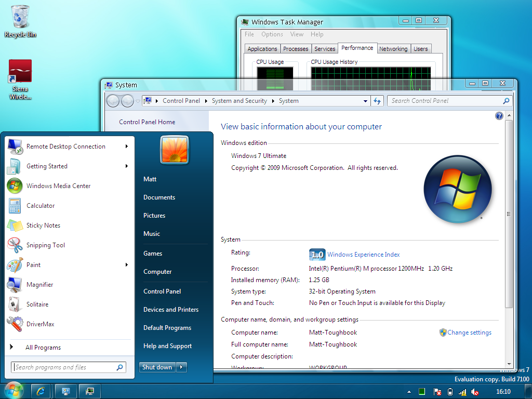This screenshot has height=399, width=532.
Task: Click the network signal tray icon
Action: tap(462, 392)
